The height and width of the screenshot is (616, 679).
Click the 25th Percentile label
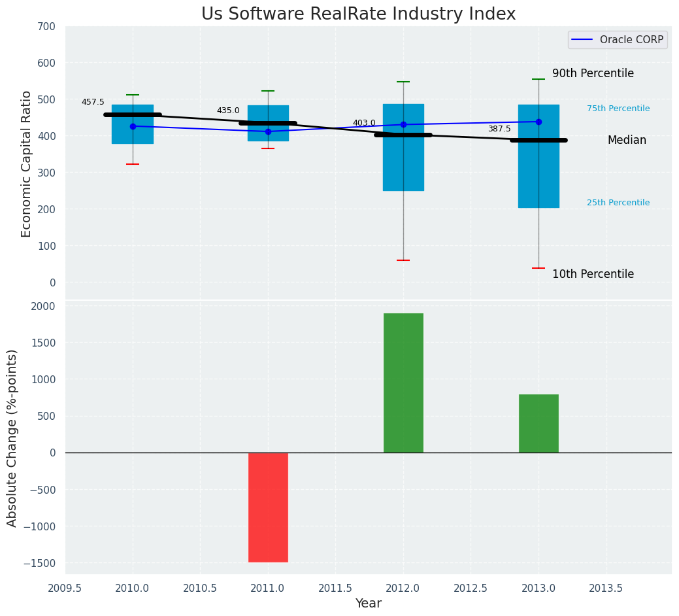[x=618, y=203]
